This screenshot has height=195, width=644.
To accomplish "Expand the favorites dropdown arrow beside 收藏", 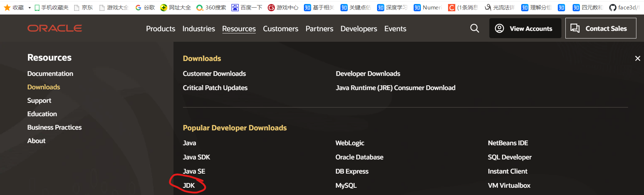I will [x=30, y=8].
